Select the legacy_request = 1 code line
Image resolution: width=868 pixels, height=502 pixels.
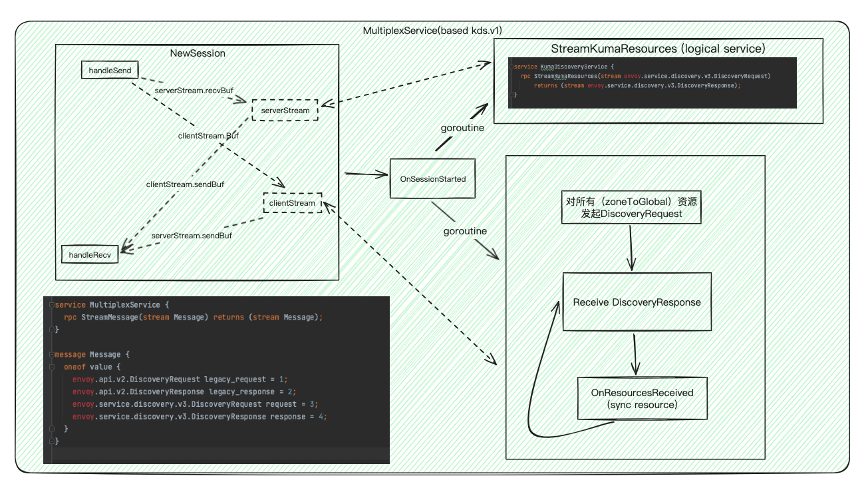tap(180, 379)
